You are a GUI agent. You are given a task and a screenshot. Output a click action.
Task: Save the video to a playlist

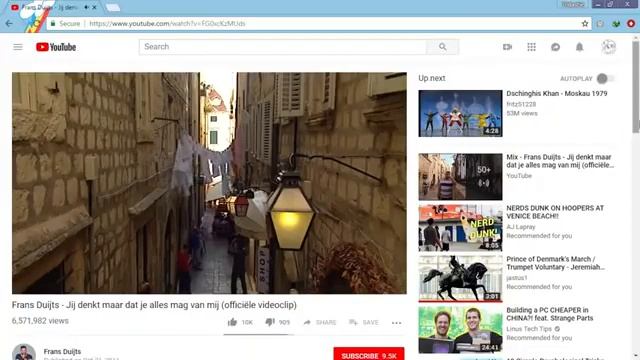(x=364, y=322)
